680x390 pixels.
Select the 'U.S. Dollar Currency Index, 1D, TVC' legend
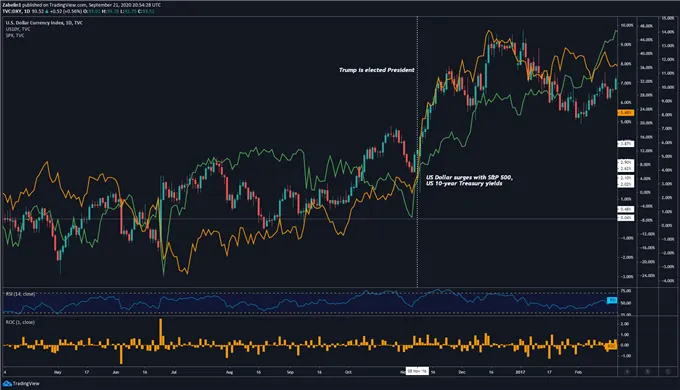[x=44, y=23]
